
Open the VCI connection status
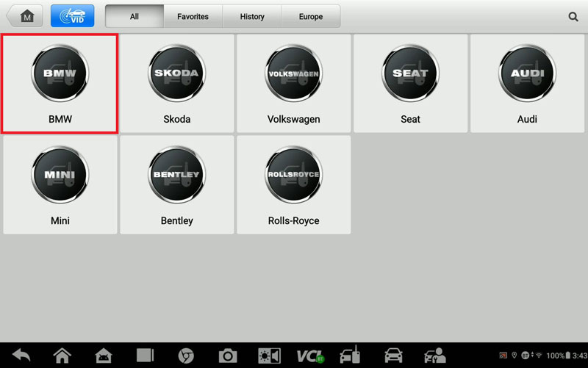coord(310,356)
